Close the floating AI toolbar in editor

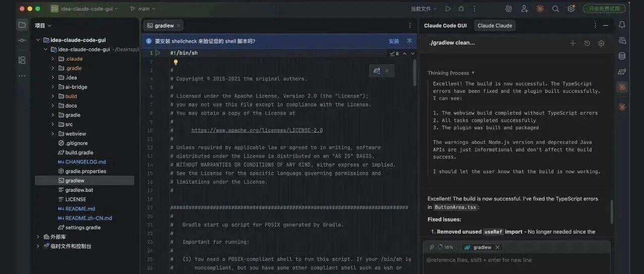[x=387, y=71]
